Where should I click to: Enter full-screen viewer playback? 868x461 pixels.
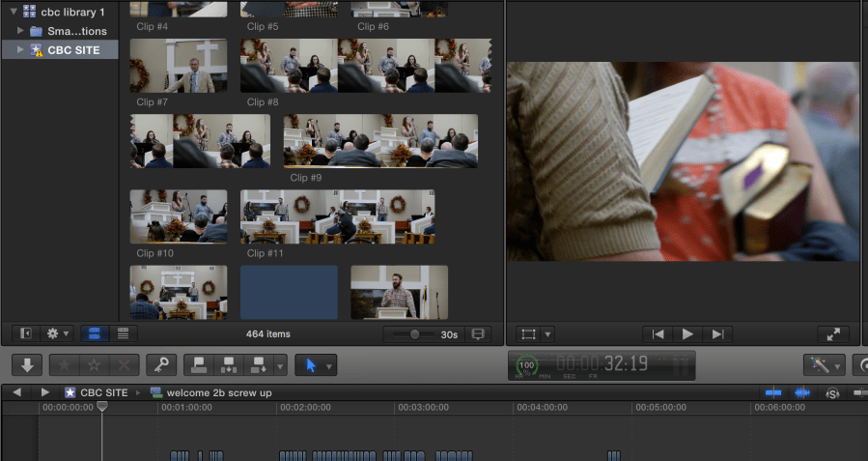(x=832, y=333)
